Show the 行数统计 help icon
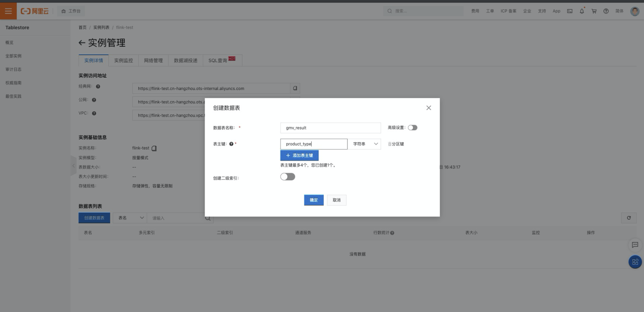644x312 pixels. pyautogui.click(x=392, y=233)
